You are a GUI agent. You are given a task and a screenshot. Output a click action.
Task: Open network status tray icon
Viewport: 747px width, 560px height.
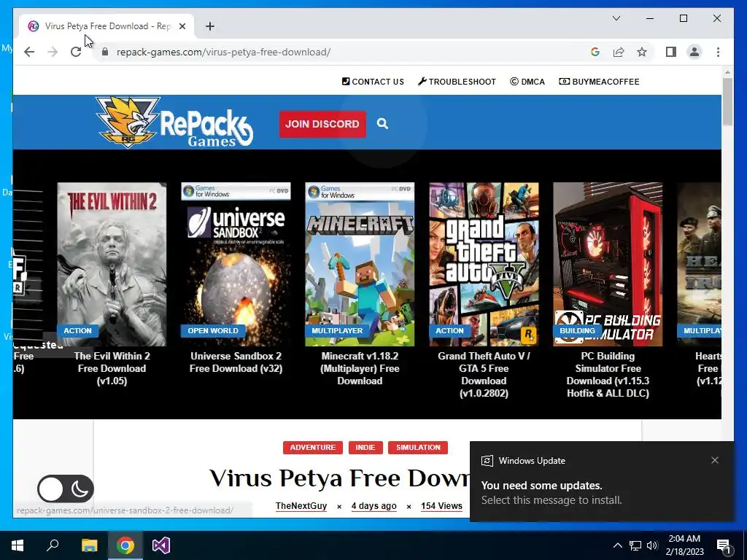635,545
